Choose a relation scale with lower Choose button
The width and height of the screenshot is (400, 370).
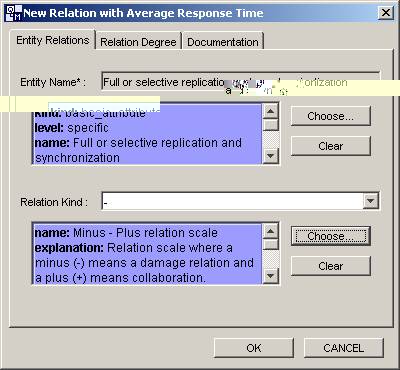click(330, 236)
